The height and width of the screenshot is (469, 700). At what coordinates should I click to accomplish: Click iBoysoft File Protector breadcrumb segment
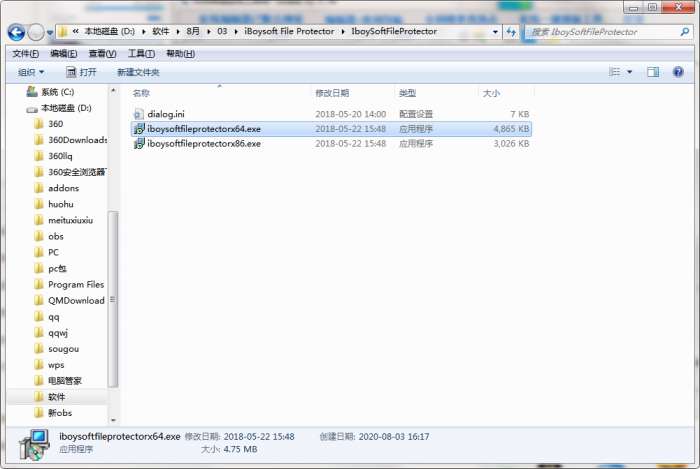pos(289,31)
